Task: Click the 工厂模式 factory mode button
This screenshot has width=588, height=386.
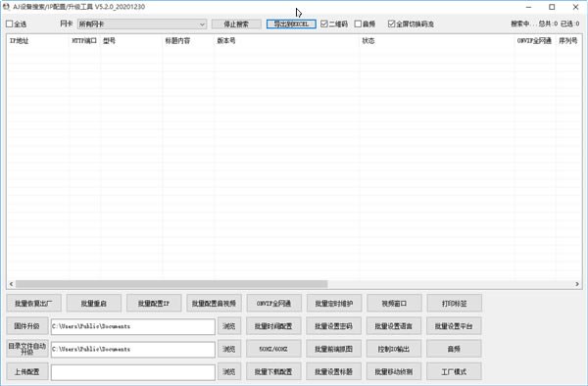Action: [454, 371]
